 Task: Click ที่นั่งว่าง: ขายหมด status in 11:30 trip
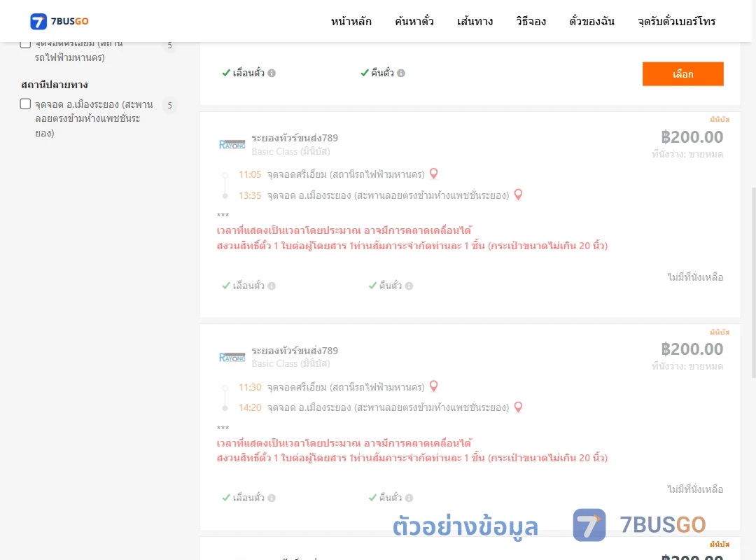click(x=687, y=367)
